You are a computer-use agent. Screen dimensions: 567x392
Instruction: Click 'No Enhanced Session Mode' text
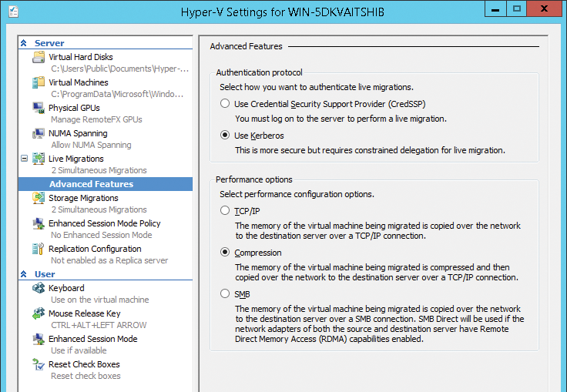(101, 235)
